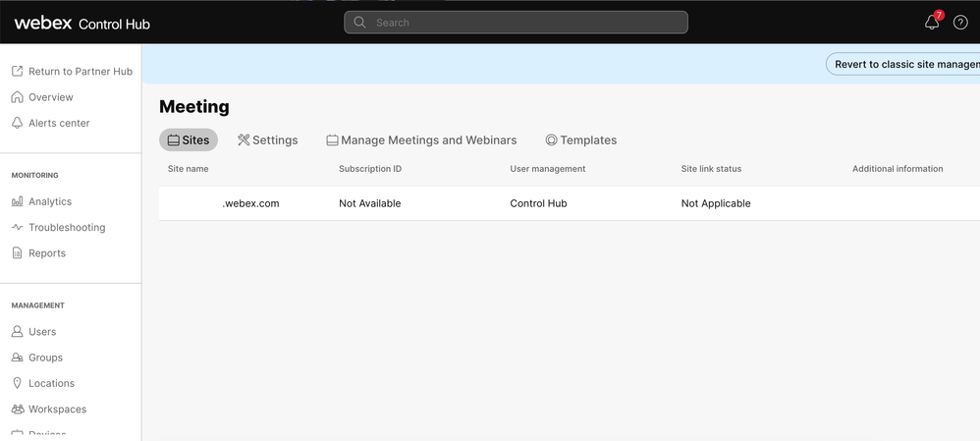Click the Overview home icon
This screenshot has height=441, width=980.
(x=17, y=97)
